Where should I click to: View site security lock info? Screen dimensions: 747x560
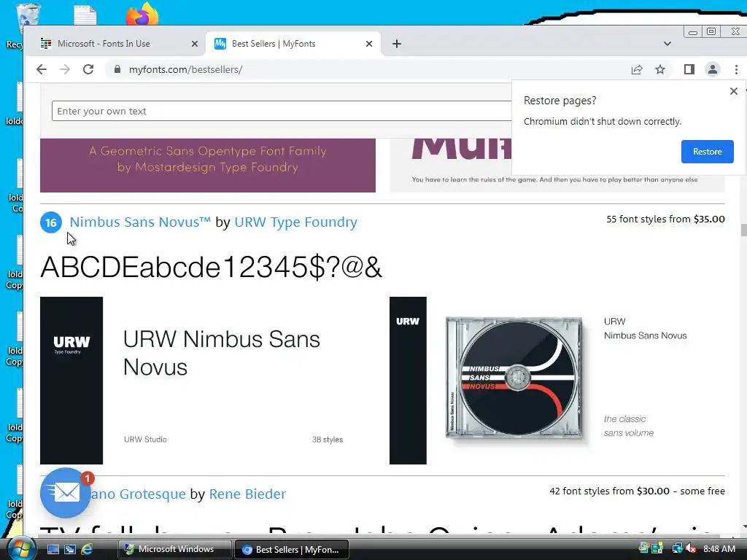coord(117,69)
